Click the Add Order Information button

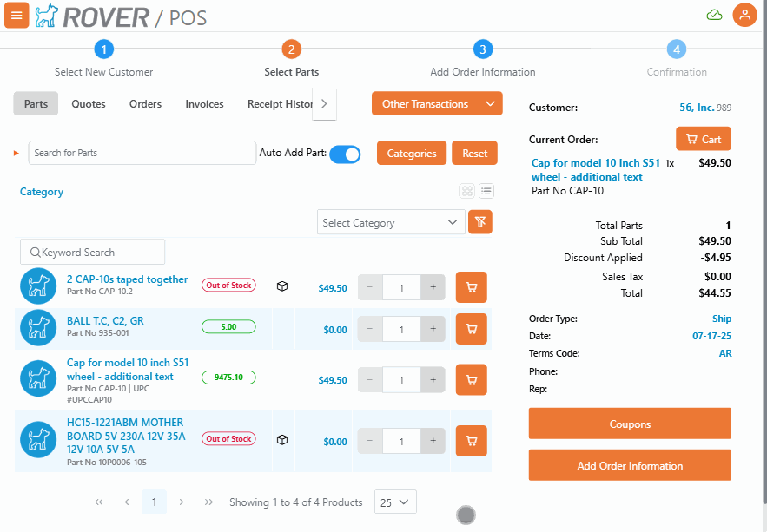tap(630, 466)
